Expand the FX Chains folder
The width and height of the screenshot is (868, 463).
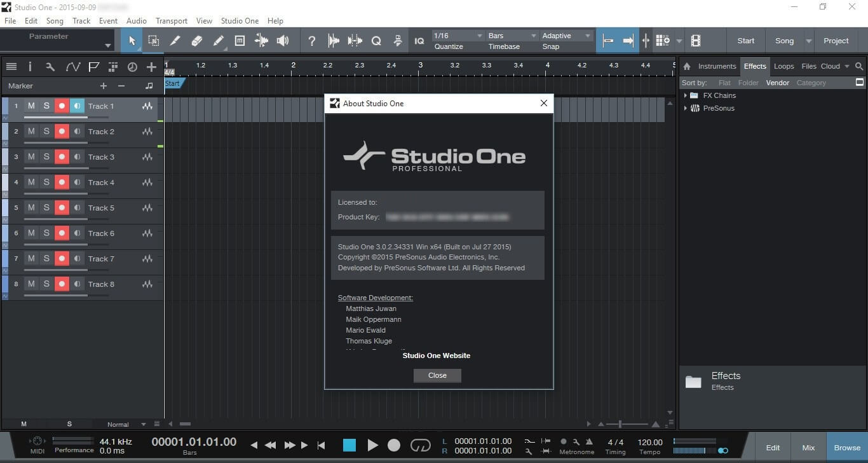pyautogui.click(x=686, y=95)
